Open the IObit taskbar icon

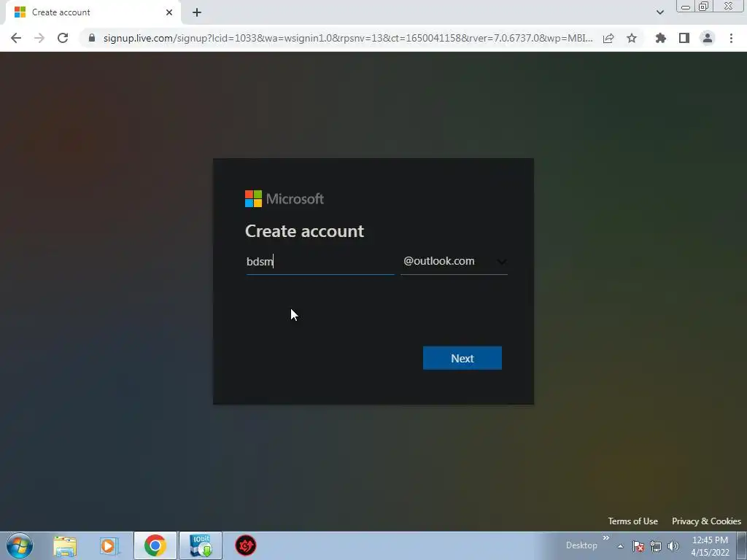tap(201, 545)
